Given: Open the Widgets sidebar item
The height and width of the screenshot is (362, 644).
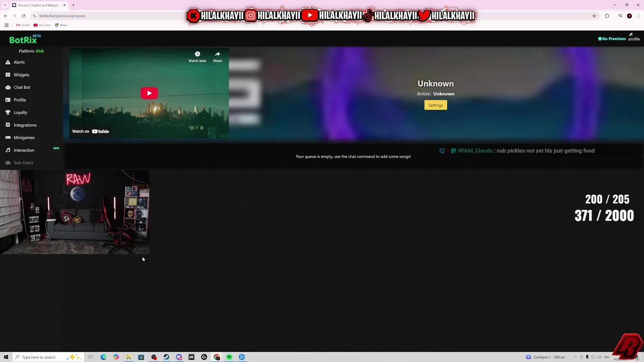Looking at the screenshot, I should coord(22,75).
